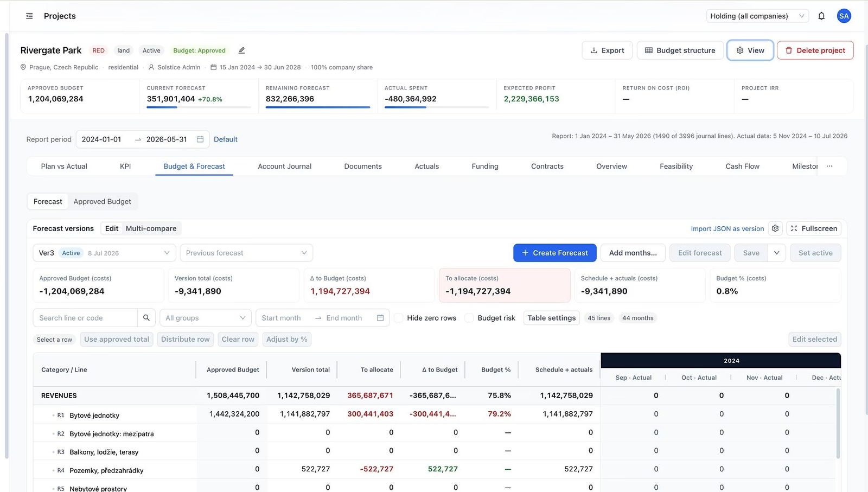868x492 pixels.
Task: Click Create Forecast button
Action: [555, 253]
